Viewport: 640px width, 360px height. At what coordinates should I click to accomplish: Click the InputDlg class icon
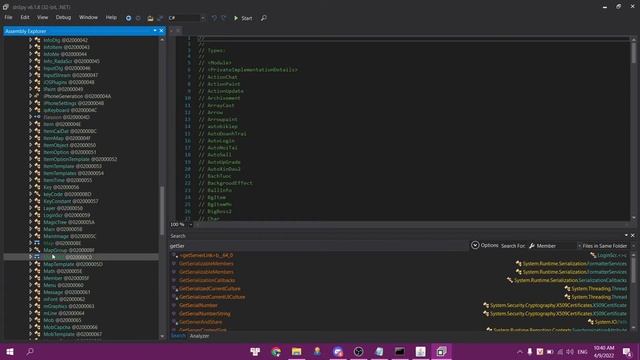[37, 68]
